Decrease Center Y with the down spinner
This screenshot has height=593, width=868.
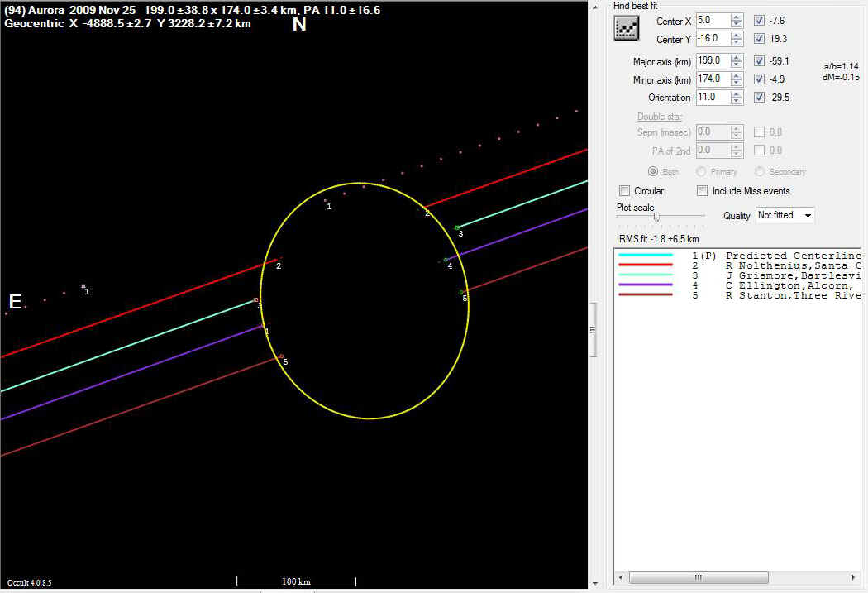(737, 43)
